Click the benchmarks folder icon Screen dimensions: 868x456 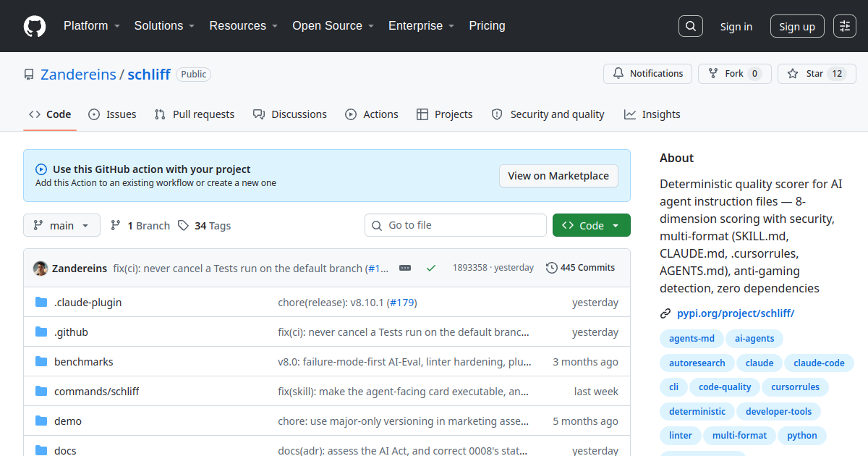point(41,362)
